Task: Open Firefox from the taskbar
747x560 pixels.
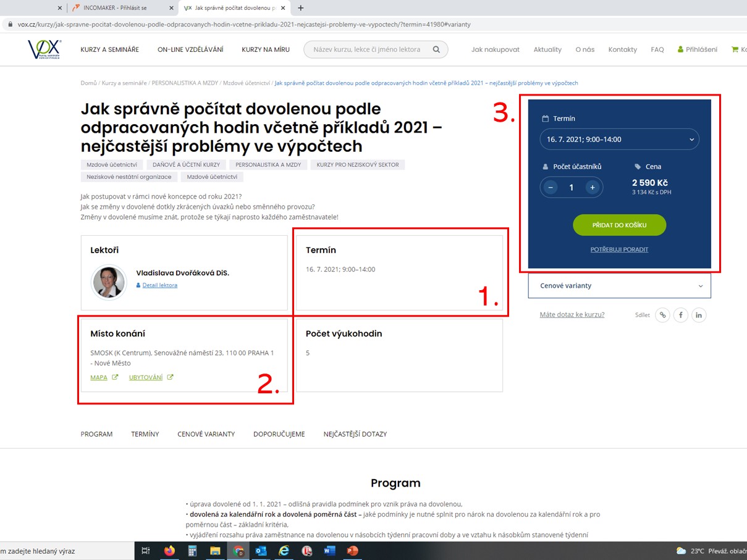Action: [169, 551]
